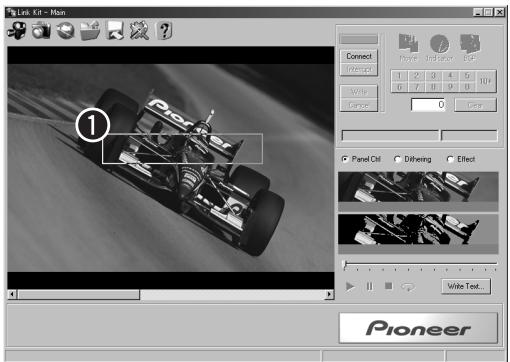510x362 pixels.
Task: Click the monitor with arrow toolbar icon
Action: pos(115,30)
